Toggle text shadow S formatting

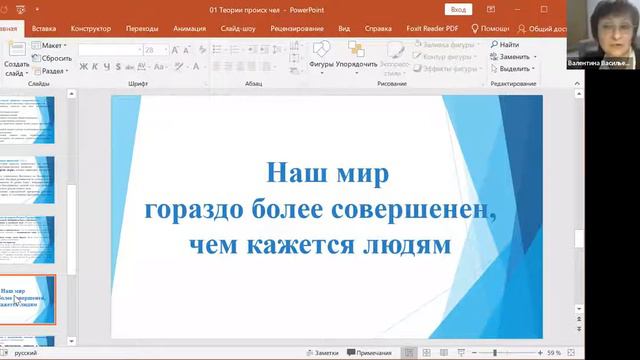[118, 67]
